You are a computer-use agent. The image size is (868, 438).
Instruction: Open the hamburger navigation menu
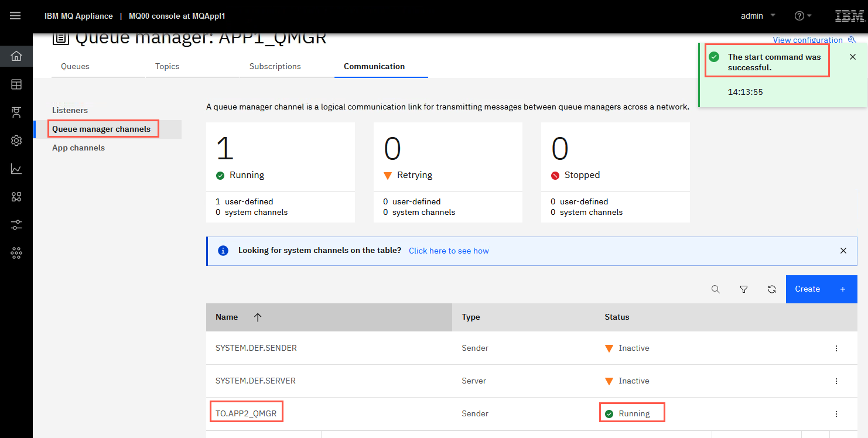(15, 16)
